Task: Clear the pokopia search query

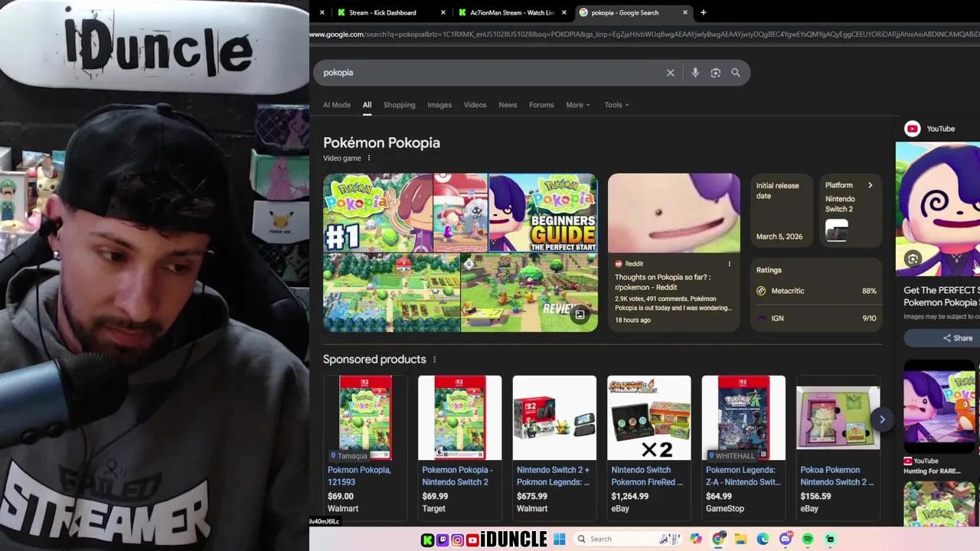Action: tap(670, 73)
